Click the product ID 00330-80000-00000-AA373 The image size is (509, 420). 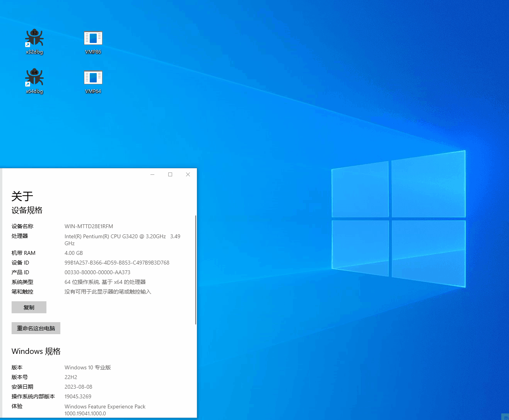point(97,272)
